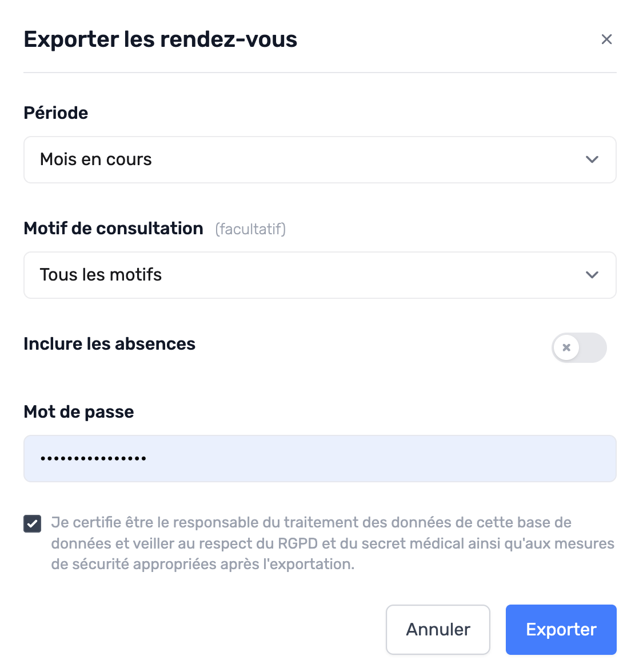The image size is (639, 672).
Task: Click the Inclure les absences label
Action: coord(109,344)
